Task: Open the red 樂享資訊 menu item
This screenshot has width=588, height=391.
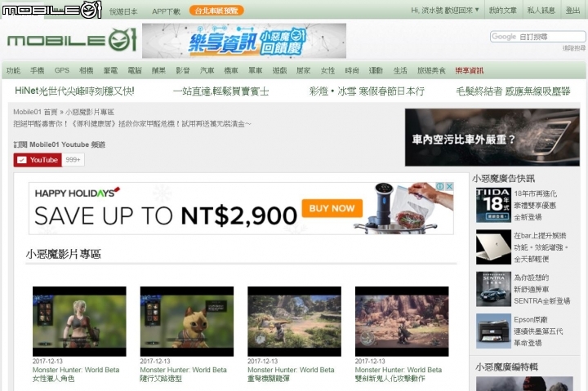Action: pos(470,70)
